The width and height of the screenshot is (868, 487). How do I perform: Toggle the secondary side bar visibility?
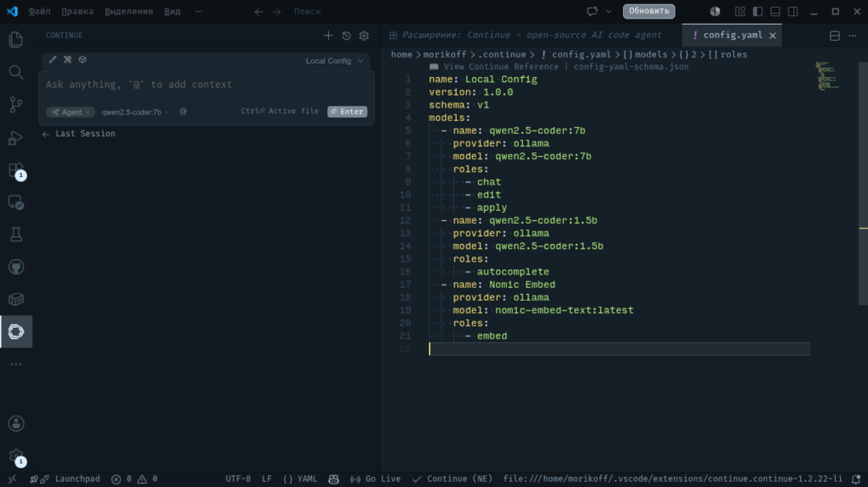793,11
